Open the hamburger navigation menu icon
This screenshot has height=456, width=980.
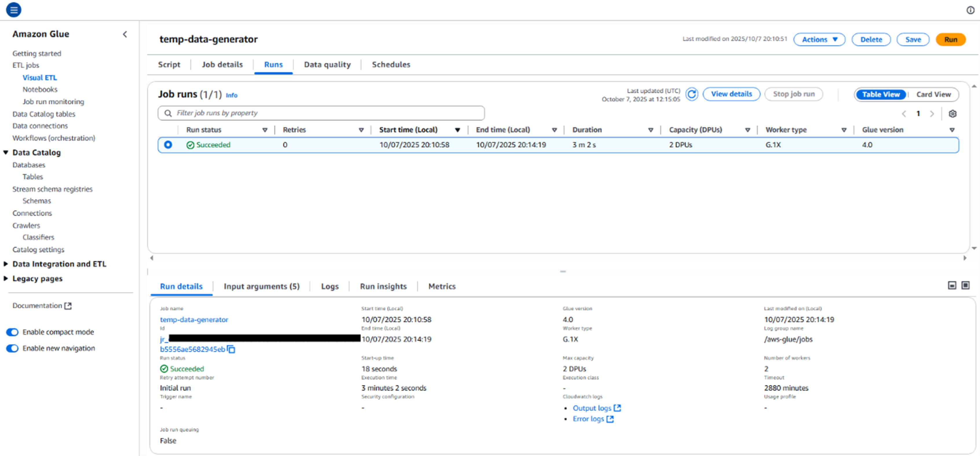pos(14,10)
